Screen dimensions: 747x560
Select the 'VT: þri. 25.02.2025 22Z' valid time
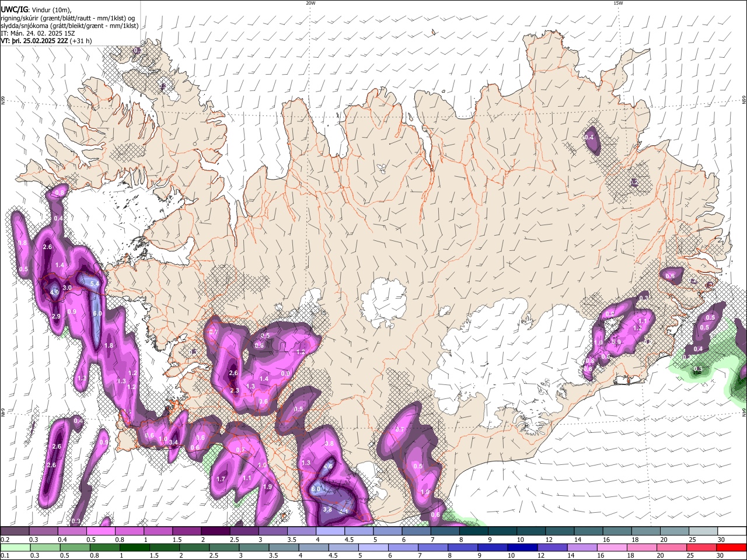coord(34,41)
